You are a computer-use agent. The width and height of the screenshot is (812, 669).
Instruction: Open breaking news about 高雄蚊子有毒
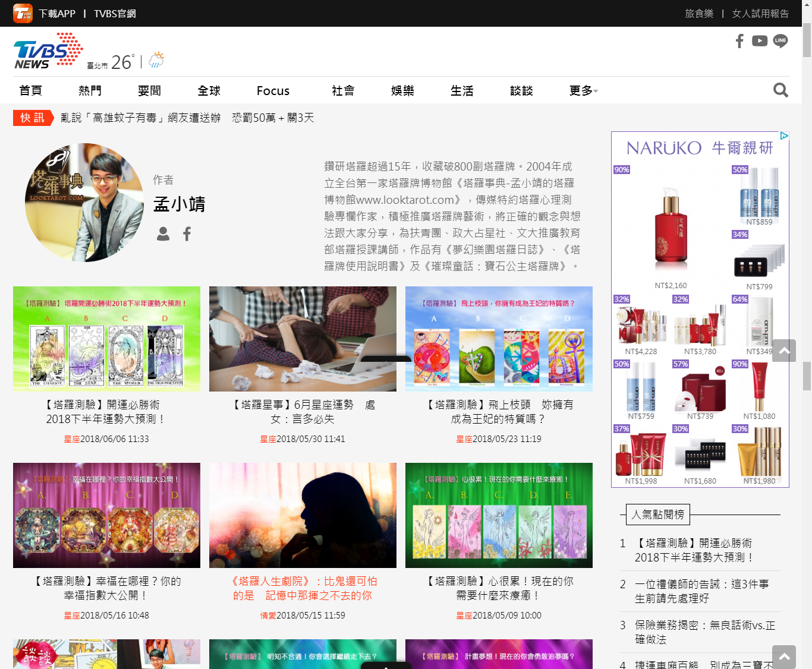tap(187, 118)
